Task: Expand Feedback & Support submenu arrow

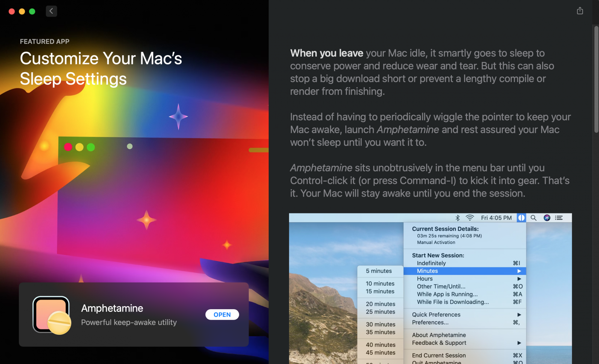Action: click(x=519, y=343)
